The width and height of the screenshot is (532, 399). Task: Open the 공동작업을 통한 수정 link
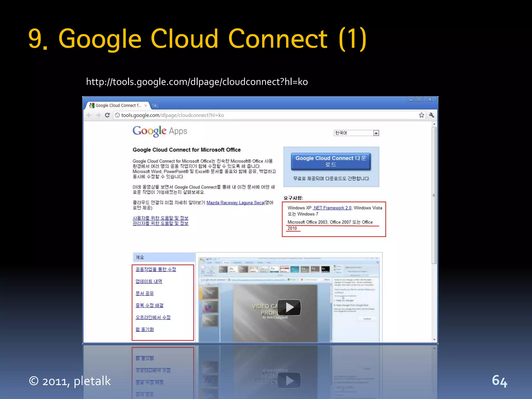tap(156, 269)
